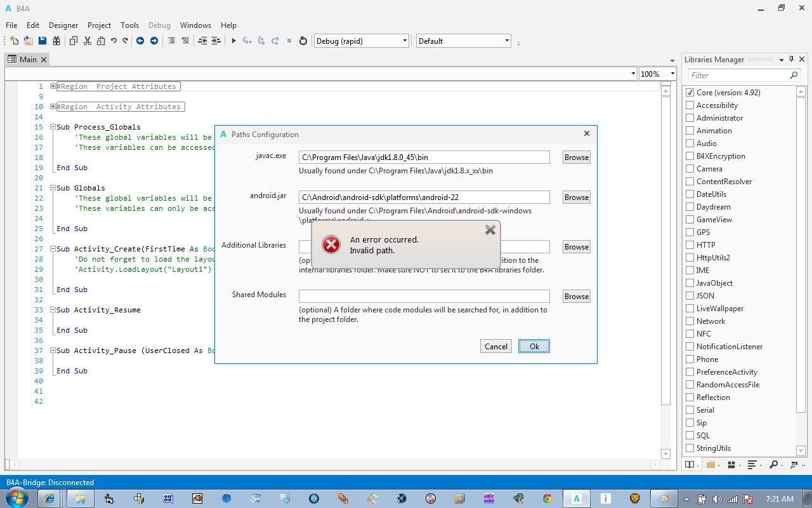Collapse the Sub Activity_Resume block

pyautogui.click(x=53, y=310)
